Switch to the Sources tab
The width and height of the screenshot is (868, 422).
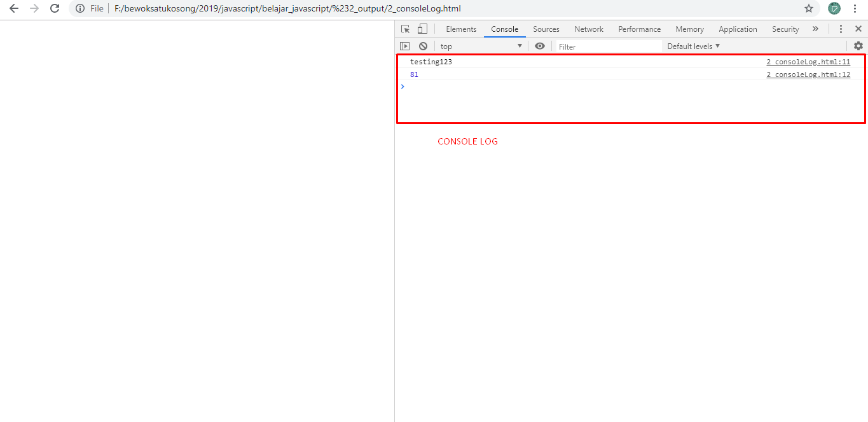click(546, 29)
